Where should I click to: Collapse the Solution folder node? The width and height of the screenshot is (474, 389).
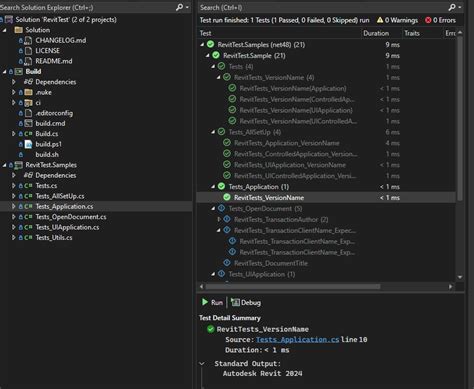click(5, 30)
